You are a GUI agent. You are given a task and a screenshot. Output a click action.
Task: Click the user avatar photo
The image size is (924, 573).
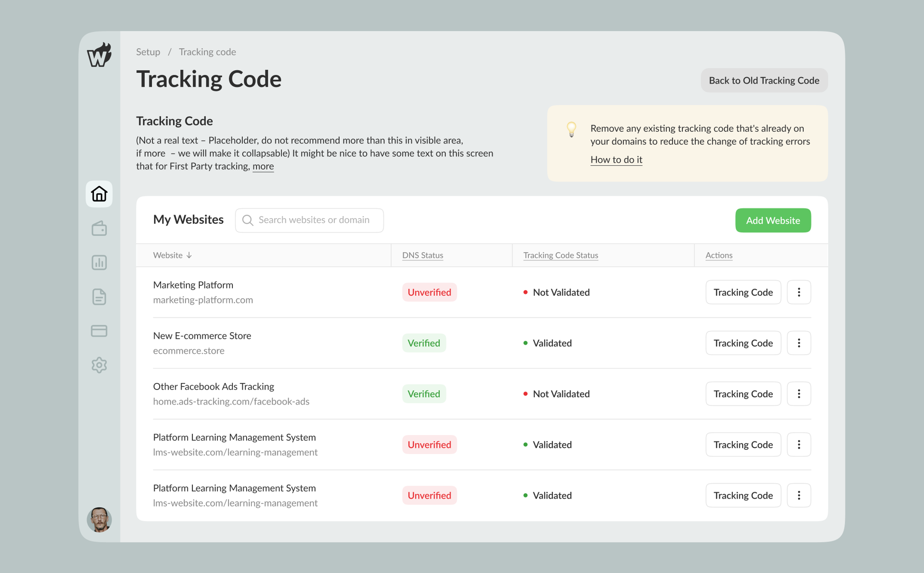click(x=99, y=520)
